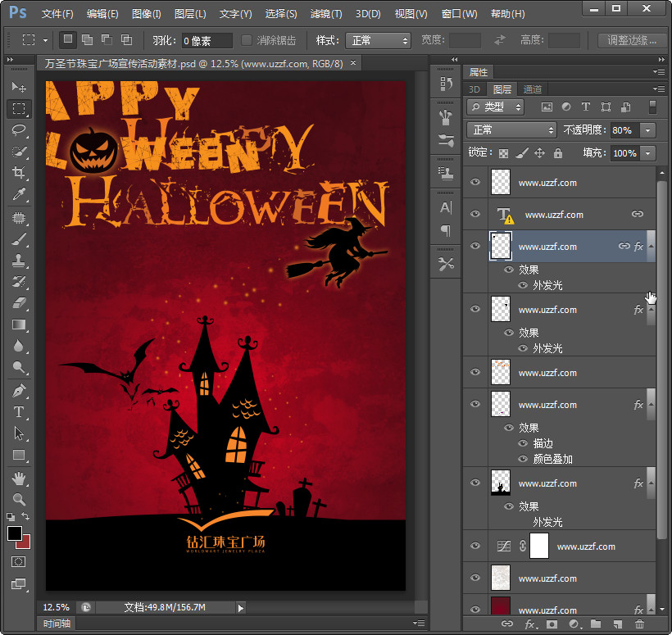Screen dimensions: 672x635
Task: Open the layer blend mode 正常 dropdown
Action: coord(512,130)
